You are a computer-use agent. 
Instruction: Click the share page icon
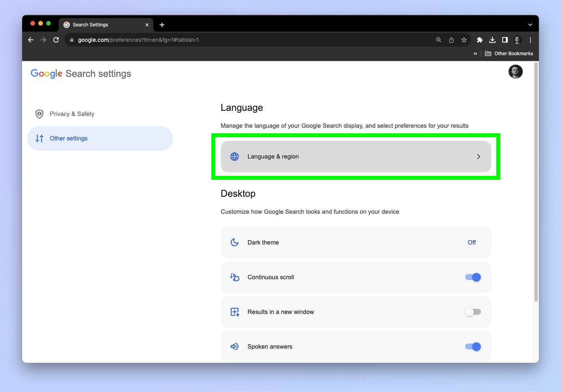coord(451,40)
